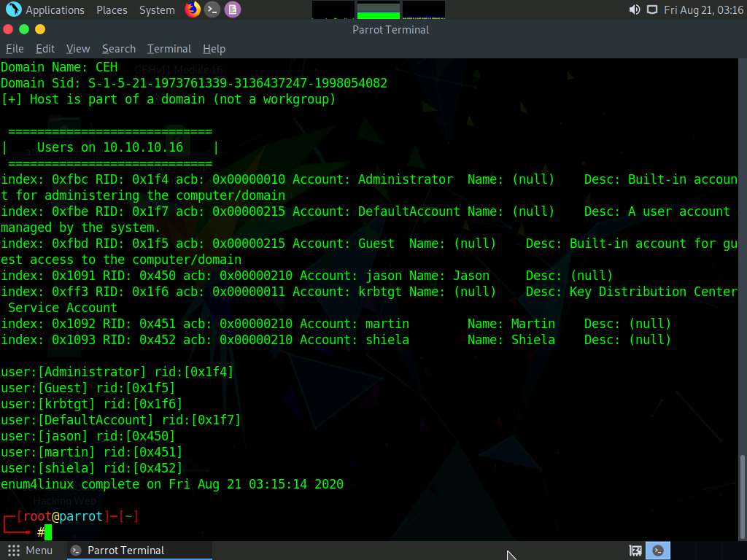747x560 pixels.
Task: Click the green window button
Action: [24, 29]
